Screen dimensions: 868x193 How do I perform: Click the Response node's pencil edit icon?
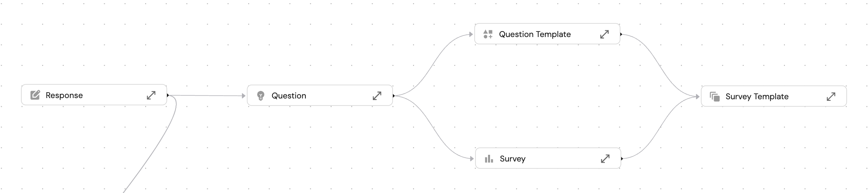35,95
